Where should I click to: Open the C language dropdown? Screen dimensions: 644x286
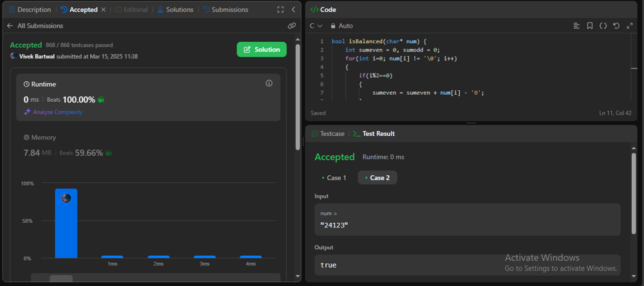(x=316, y=26)
